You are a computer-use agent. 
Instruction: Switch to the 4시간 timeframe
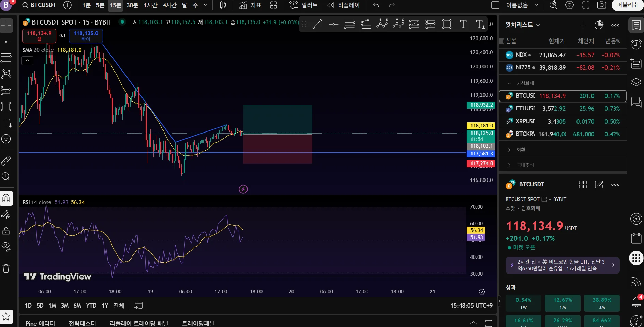click(169, 5)
